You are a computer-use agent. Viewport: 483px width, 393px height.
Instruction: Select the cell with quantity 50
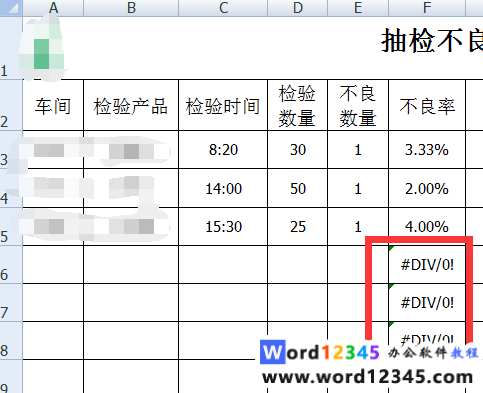coord(298,188)
